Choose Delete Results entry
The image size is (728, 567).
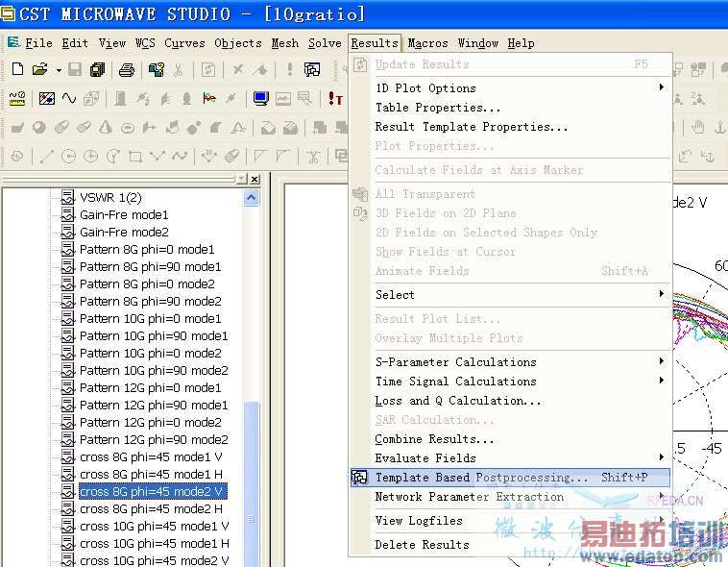(510, 544)
